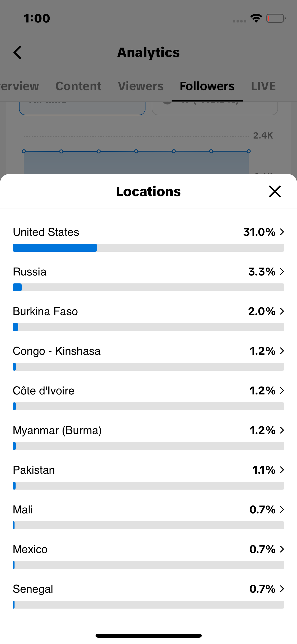297x644 pixels.
Task: Click the United States percentage progress bar
Action: point(148,248)
